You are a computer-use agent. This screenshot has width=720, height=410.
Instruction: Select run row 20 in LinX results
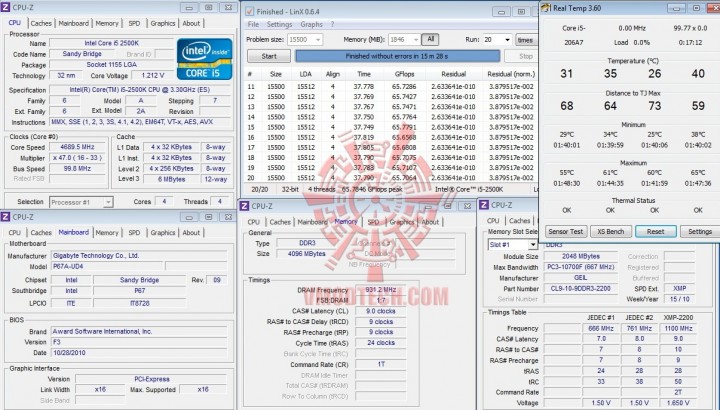(391, 178)
